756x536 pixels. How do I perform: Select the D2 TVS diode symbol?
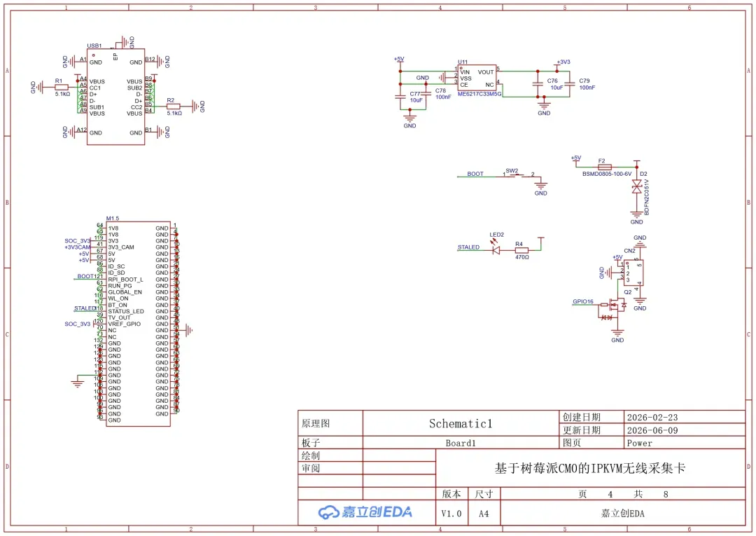click(x=636, y=186)
